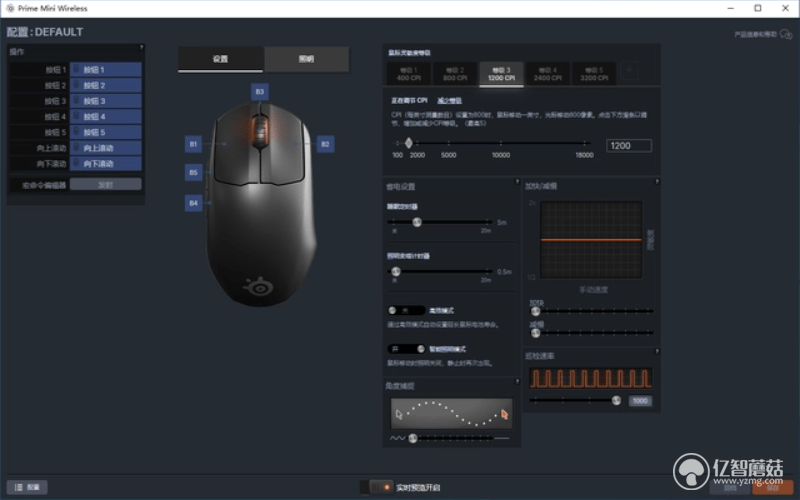Viewport: 800px width, 500px height.
Task: Select level 1 400 CPI tab
Action: coord(409,74)
